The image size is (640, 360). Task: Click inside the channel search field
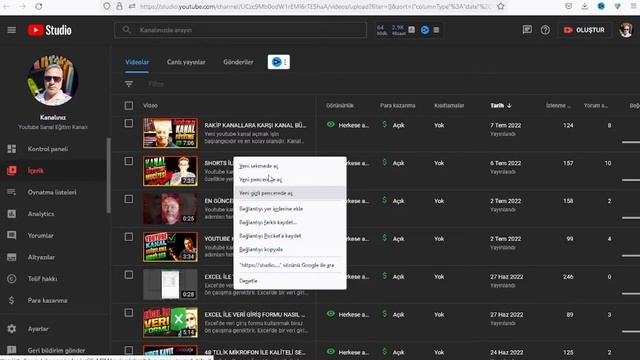[240, 30]
